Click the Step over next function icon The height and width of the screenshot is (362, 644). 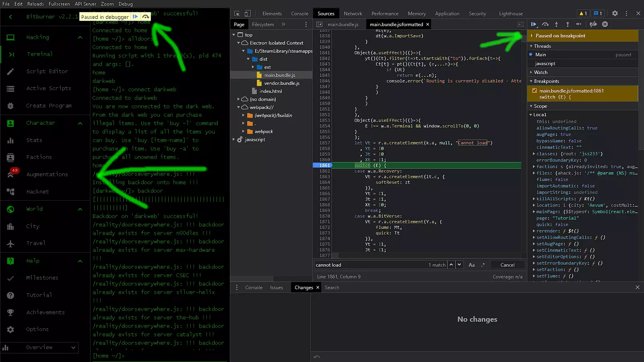[x=545, y=25]
